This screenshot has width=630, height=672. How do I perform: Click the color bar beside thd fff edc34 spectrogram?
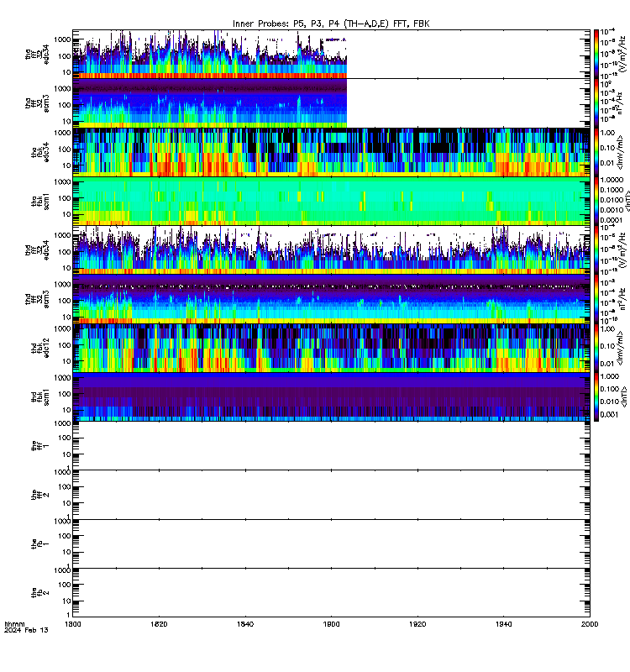(596, 250)
